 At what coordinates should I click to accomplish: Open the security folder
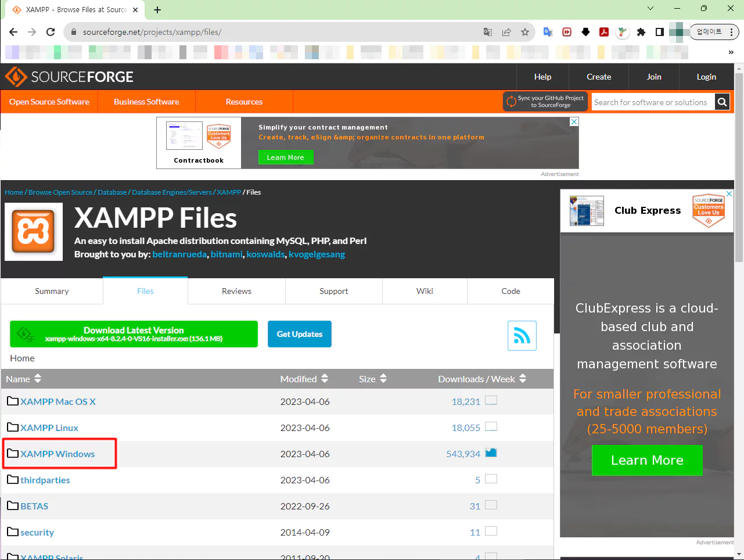[37, 532]
